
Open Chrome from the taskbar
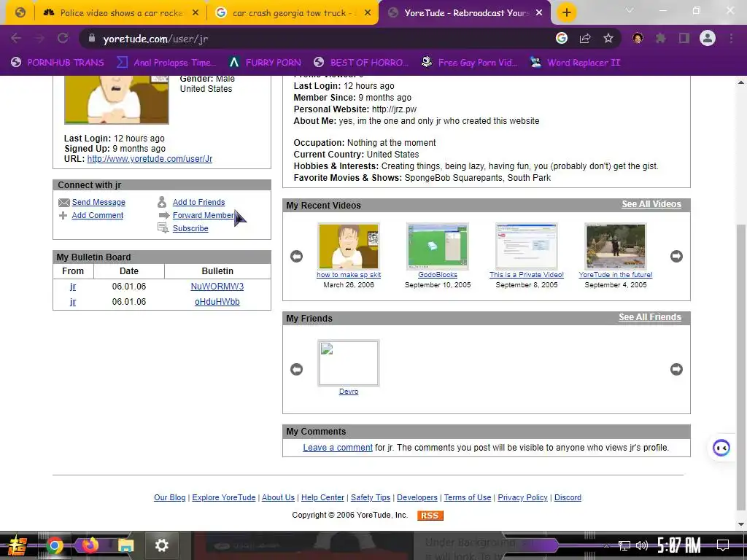pyautogui.click(x=54, y=545)
